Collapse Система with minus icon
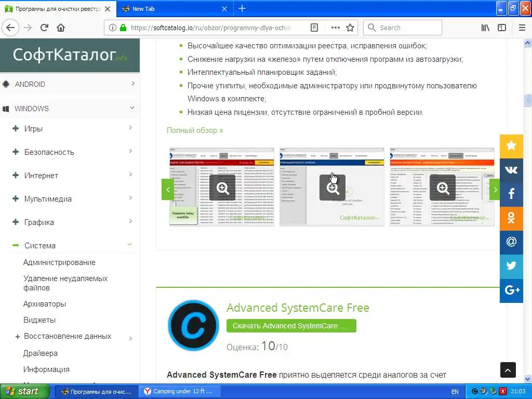 tap(15, 245)
